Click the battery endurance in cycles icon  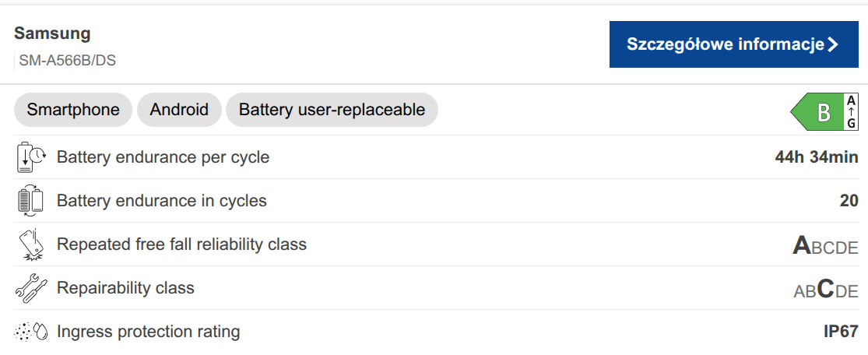[x=30, y=201]
